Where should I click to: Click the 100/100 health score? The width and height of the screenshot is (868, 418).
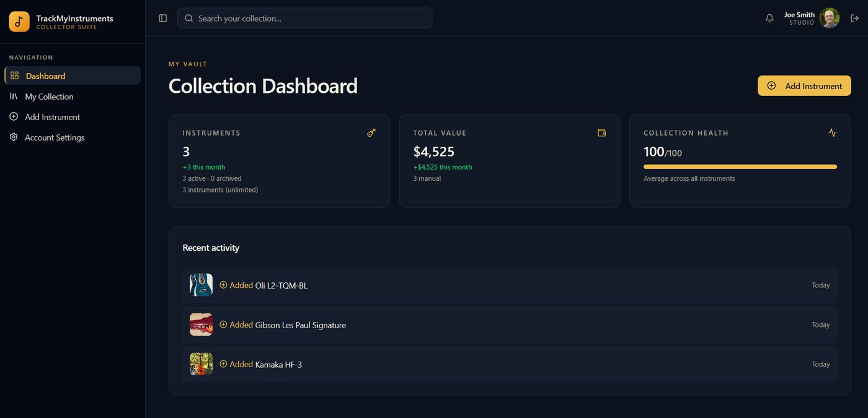(663, 152)
